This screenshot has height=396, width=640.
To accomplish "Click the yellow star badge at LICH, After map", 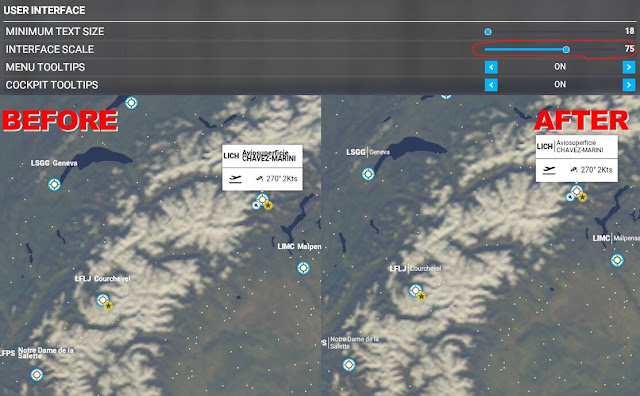I will (x=582, y=197).
